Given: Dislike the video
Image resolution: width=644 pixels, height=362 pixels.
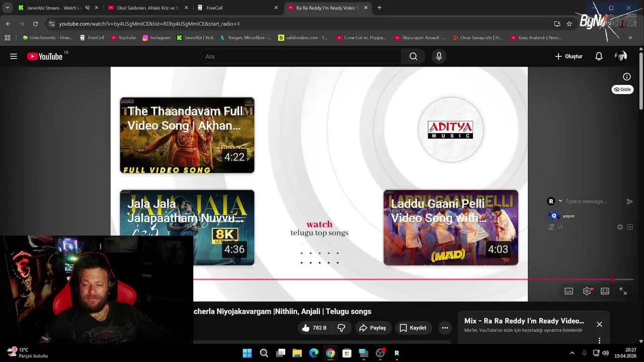Looking at the screenshot, I should [x=341, y=328].
